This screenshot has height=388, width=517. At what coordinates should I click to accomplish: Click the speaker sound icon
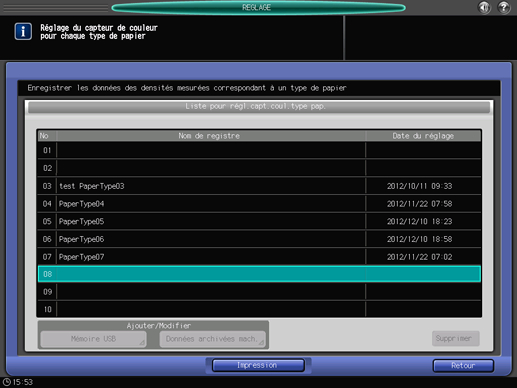(x=484, y=7)
